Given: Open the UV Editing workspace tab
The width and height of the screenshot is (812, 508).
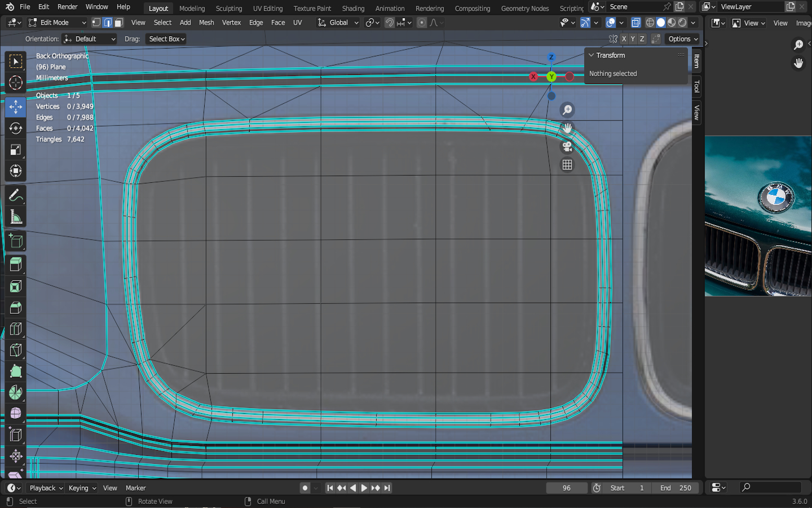Looking at the screenshot, I should [x=267, y=8].
